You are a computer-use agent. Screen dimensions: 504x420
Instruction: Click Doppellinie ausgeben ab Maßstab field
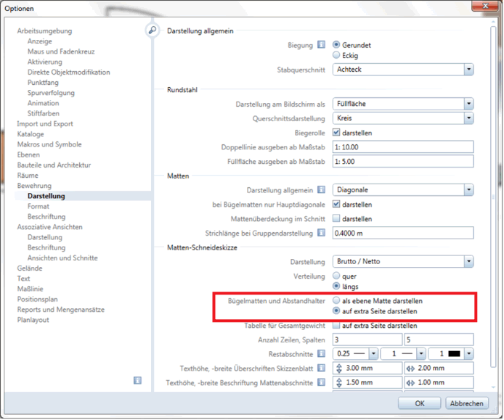pyautogui.click(x=403, y=147)
